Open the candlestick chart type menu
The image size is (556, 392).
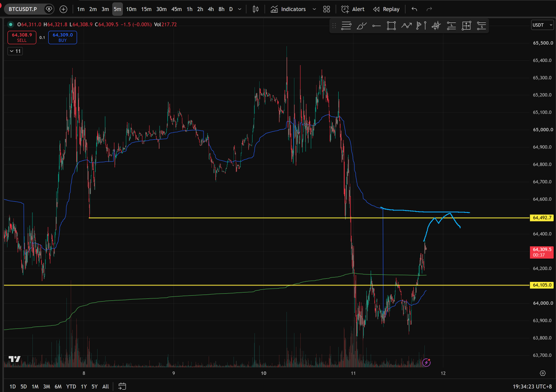pyautogui.click(x=255, y=9)
